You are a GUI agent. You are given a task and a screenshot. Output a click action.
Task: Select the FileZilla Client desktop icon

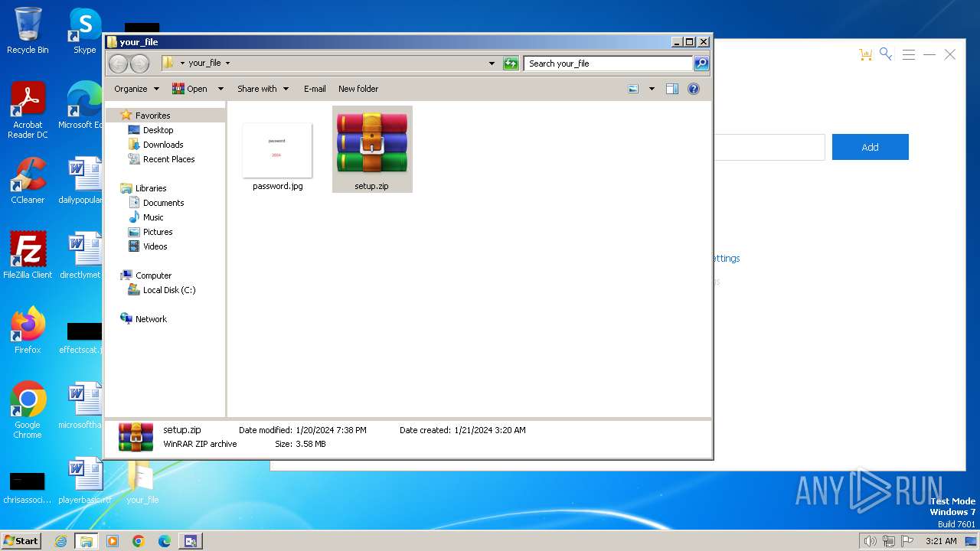coord(28,255)
